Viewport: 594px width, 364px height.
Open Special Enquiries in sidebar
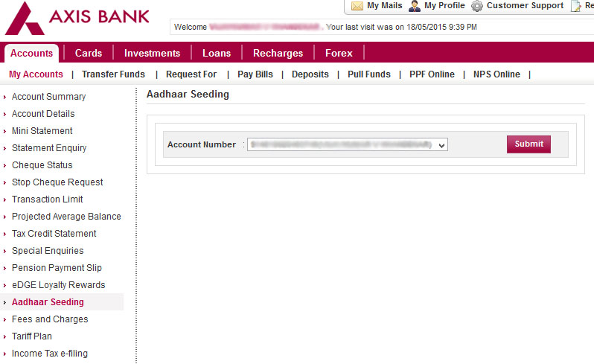(48, 251)
